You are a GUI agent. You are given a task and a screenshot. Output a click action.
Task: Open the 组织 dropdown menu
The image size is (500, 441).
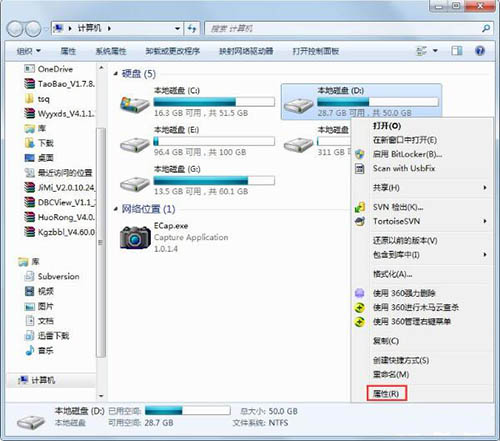point(29,51)
